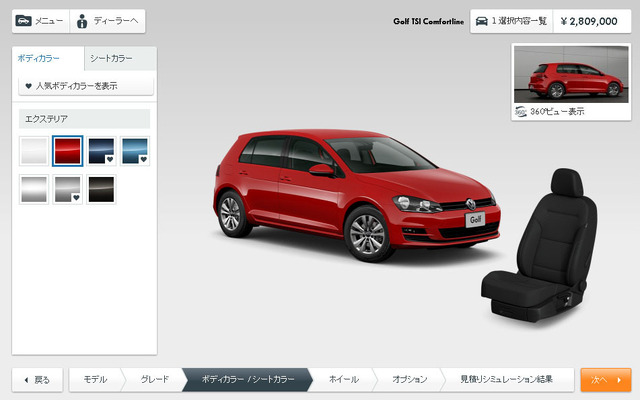Image resolution: width=640 pixels, height=400 pixels.
Task: Choose the black body color swatch
Action: tap(101, 189)
